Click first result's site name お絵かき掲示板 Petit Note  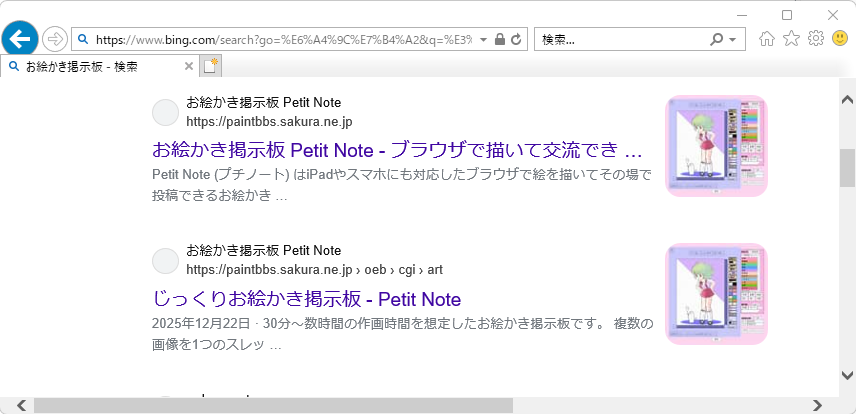[264, 102]
